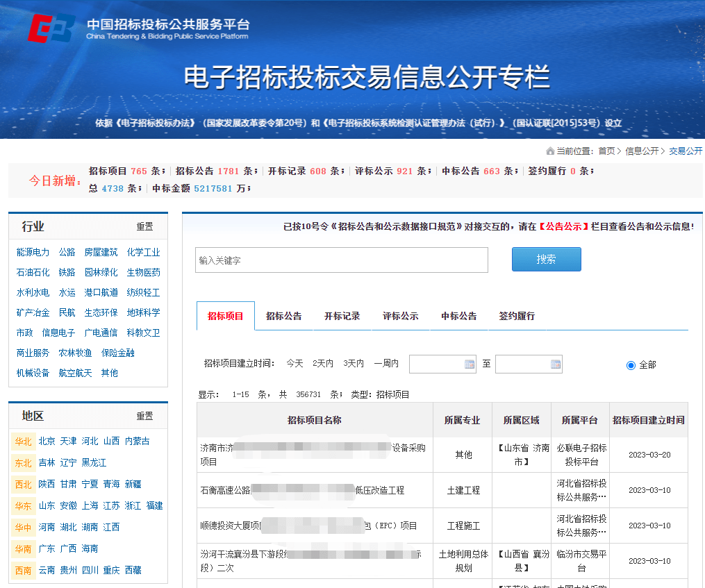Select 矿产冶金 industry
The width and height of the screenshot is (705, 588).
pyautogui.click(x=33, y=312)
